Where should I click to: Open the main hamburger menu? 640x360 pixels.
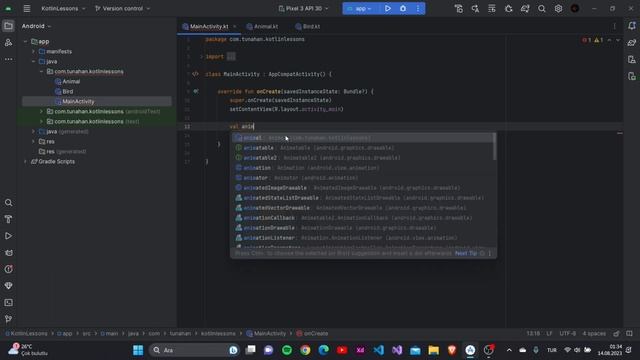[27, 9]
